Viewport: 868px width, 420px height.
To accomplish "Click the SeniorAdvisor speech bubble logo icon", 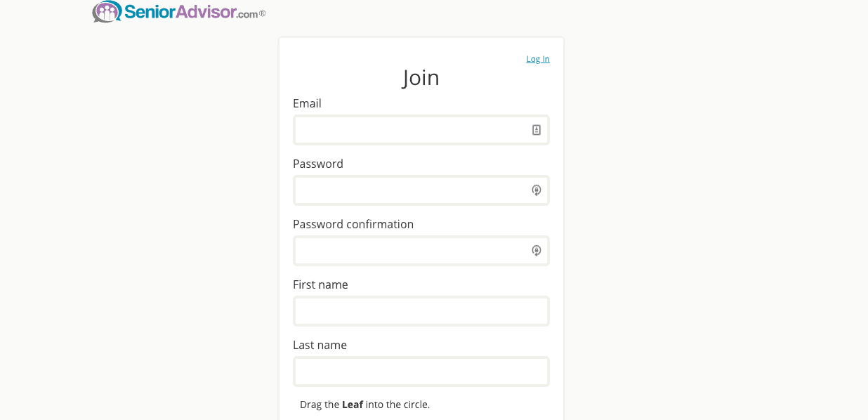I will [107, 12].
